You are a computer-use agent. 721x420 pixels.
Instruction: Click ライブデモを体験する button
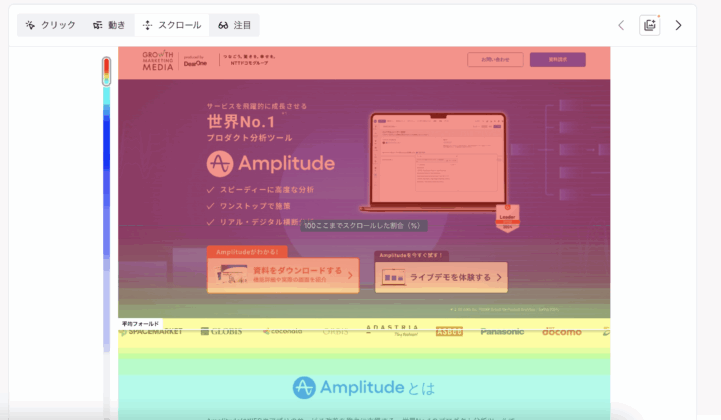pyautogui.click(x=441, y=277)
